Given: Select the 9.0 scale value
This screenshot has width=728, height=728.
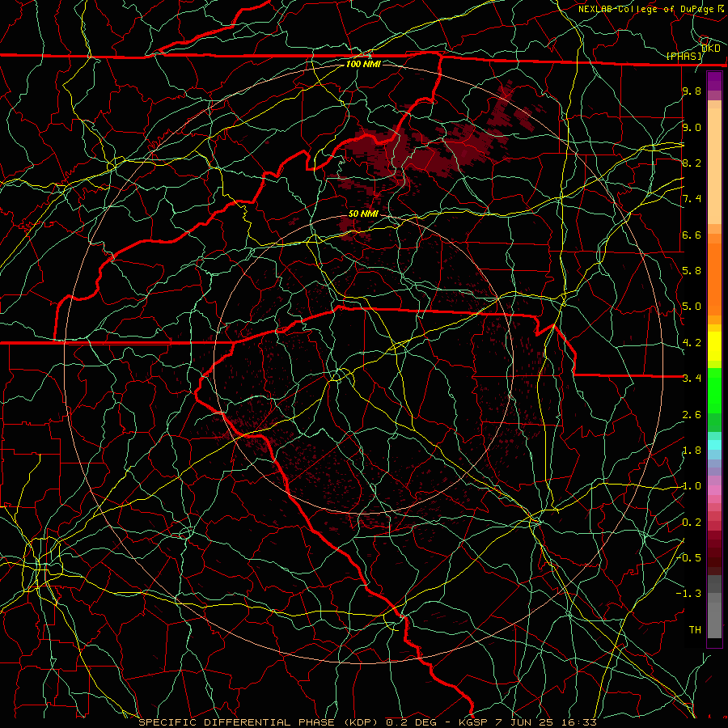Looking at the screenshot, I should pos(692,127).
